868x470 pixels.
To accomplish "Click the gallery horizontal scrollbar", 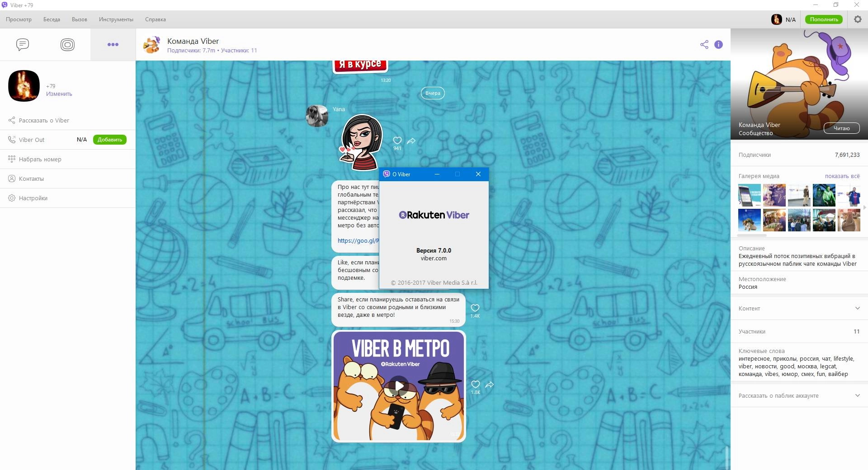I will (x=752, y=235).
